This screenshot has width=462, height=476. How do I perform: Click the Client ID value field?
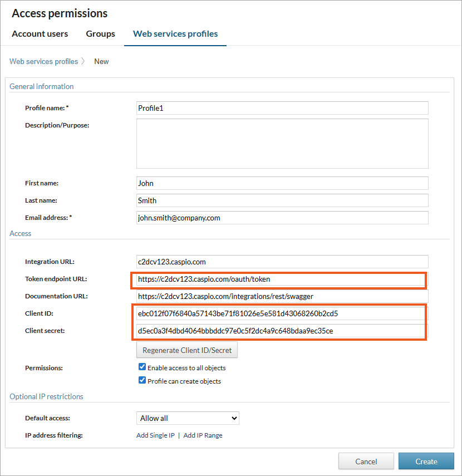[x=281, y=313]
